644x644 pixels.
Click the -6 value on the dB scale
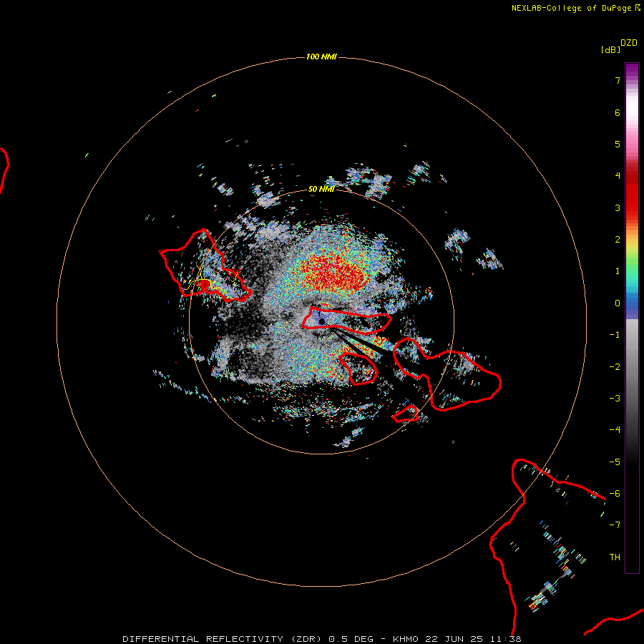point(615,494)
